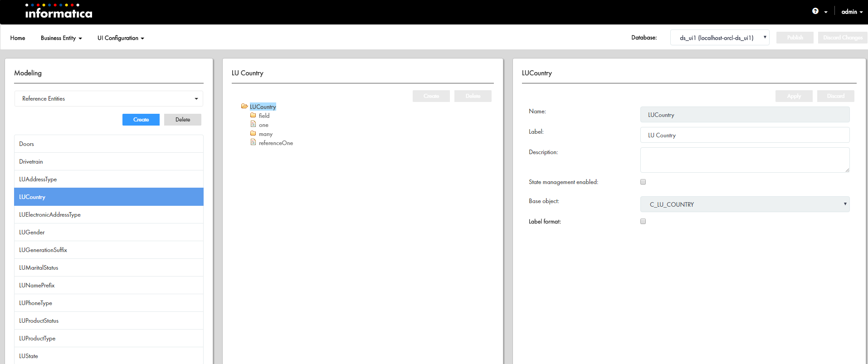Select LUAddressType in the entity list
The image size is (868, 364).
(x=109, y=179)
